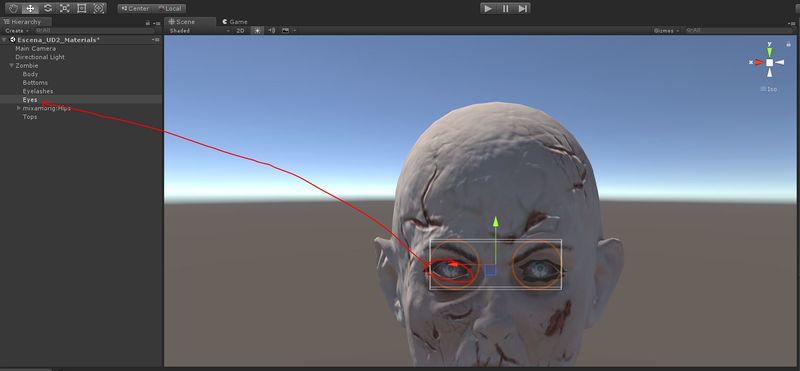This screenshot has width=800, height=371.
Task: Click the green Y axis cone
Action: (x=769, y=52)
